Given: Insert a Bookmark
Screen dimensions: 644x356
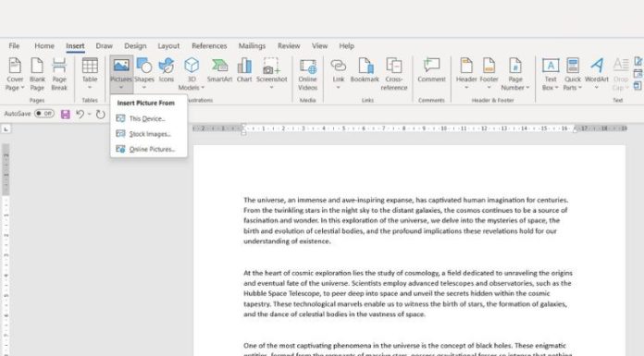Looking at the screenshot, I should pos(365,70).
